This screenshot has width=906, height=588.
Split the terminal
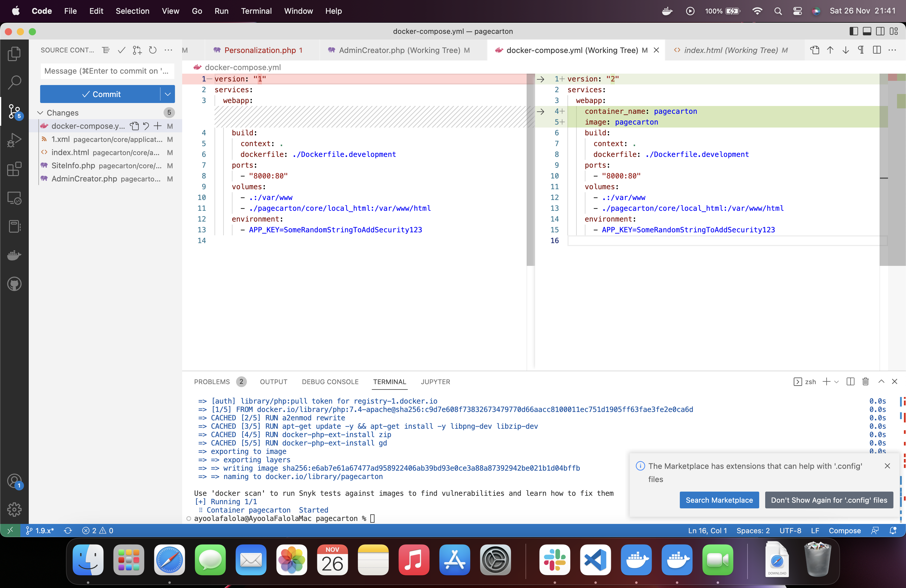click(850, 381)
